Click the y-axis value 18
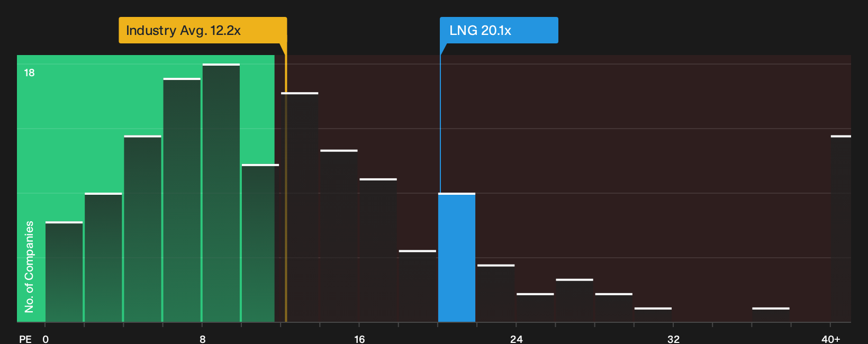The image size is (868, 344). tap(29, 73)
